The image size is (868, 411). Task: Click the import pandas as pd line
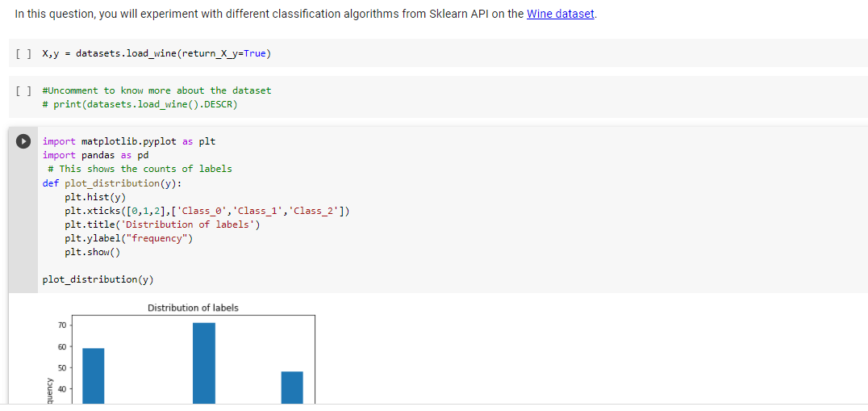point(96,155)
